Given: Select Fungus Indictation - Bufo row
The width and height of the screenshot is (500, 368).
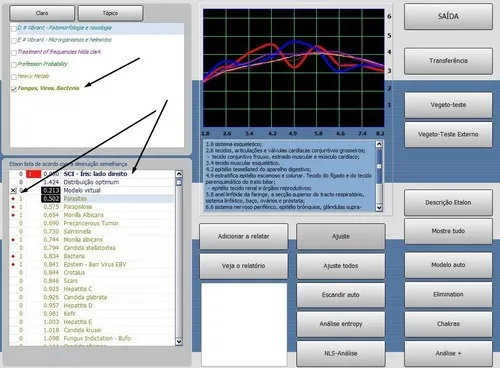Looking at the screenshot, I should (x=92, y=338).
